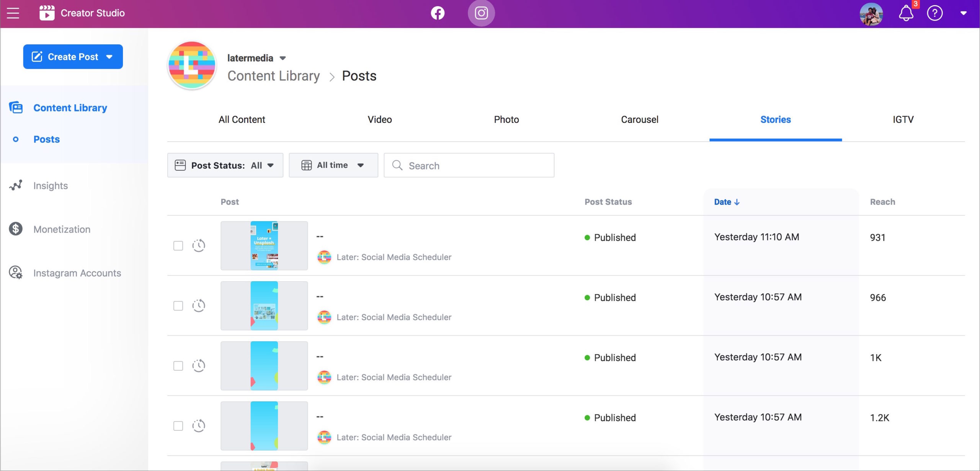Toggle checkbox for third story post

coord(178,365)
